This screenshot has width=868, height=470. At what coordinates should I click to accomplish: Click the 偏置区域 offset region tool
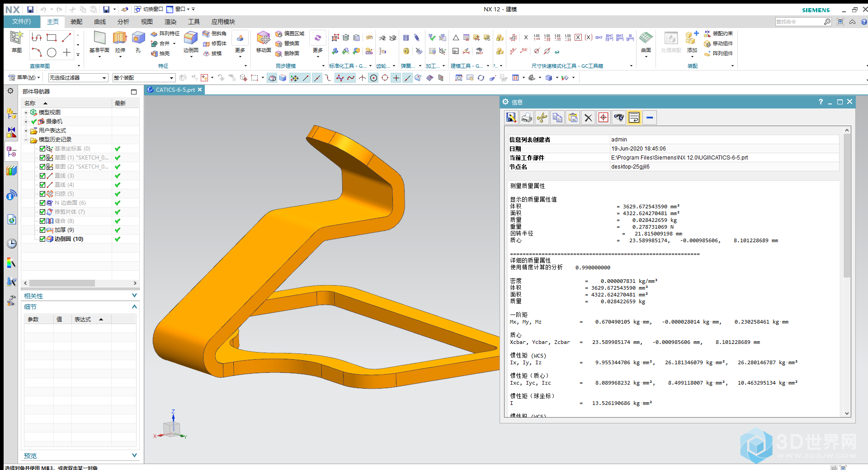coord(290,33)
